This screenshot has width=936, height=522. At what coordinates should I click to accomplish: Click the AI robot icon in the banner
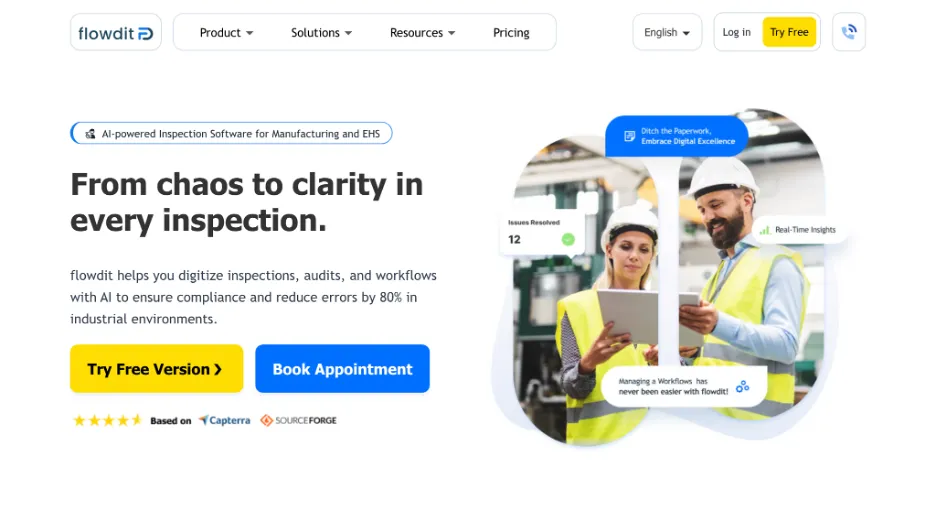[90, 134]
